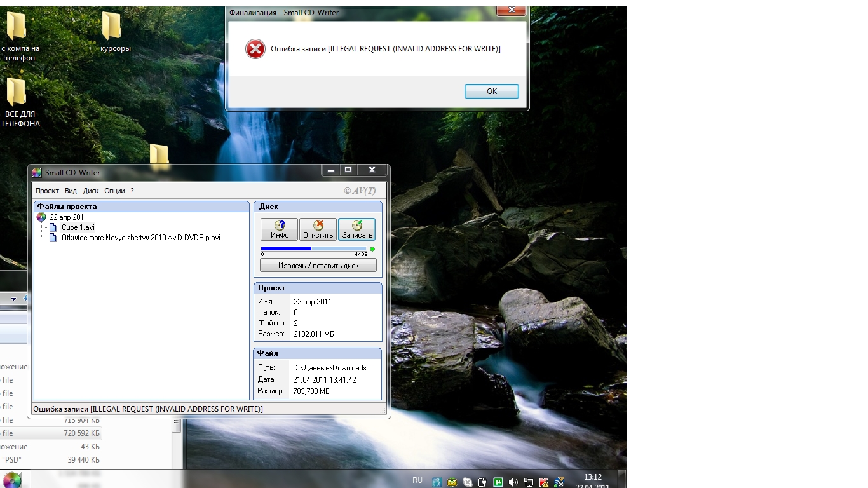Select the 22 апр 2011 project root
Image resolution: width=868 pixels, height=488 pixels.
click(x=69, y=217)
